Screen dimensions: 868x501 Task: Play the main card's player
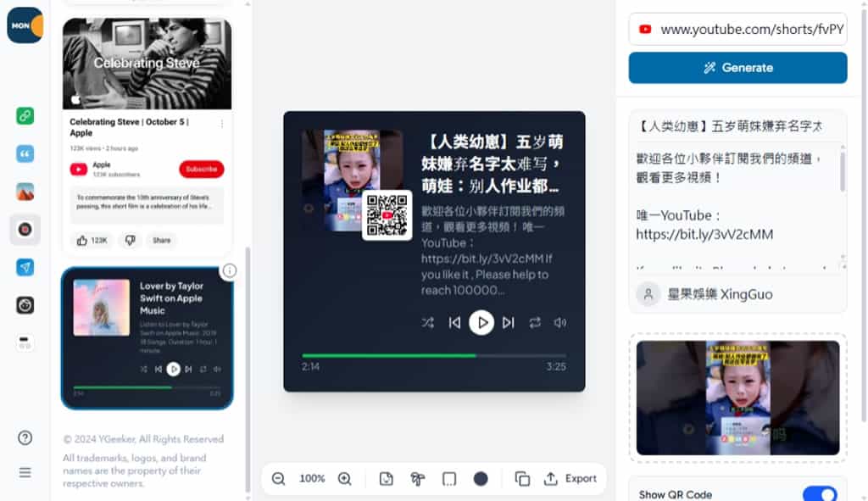(x=481, y=322)
